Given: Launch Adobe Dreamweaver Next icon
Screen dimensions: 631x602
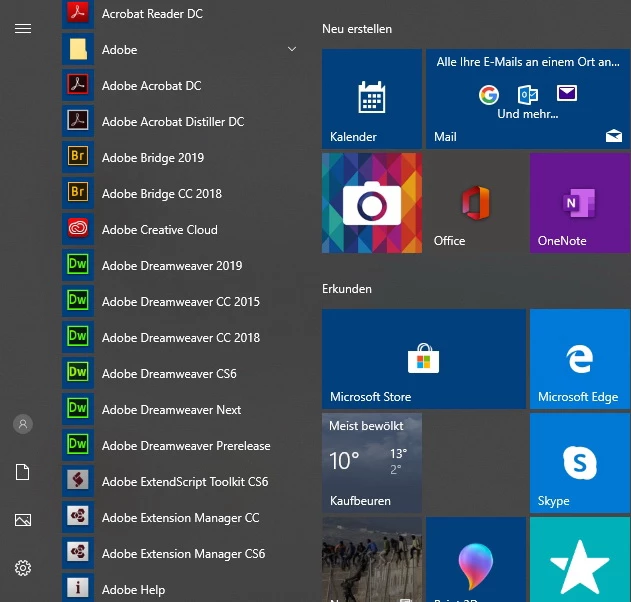Looking at the screenshot, I should [78, 409].
